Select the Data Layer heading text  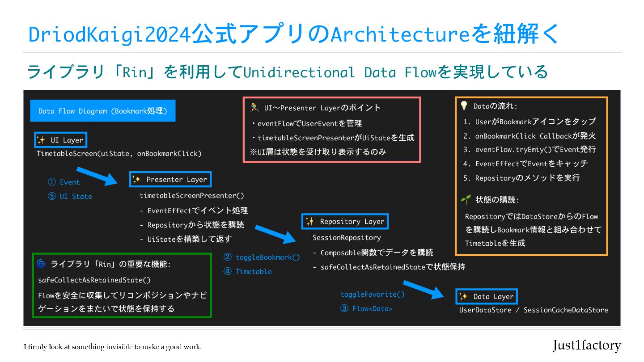494,296
